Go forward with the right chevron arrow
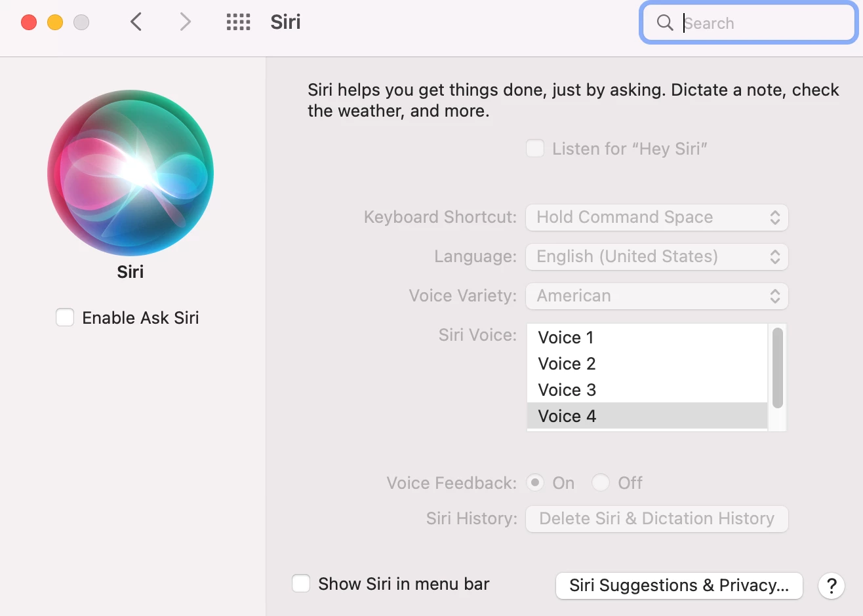Viewport: 863px width, 616px height. coord(186,22)
